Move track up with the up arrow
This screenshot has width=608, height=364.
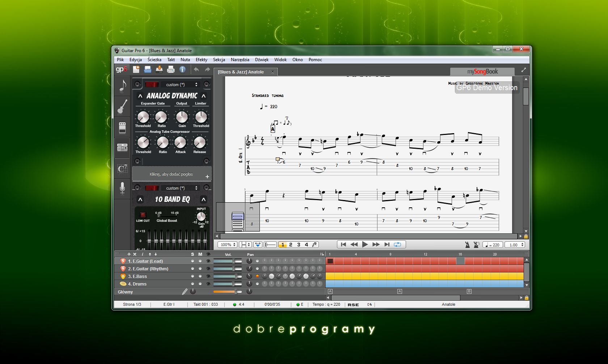click(x=150, y=254)
